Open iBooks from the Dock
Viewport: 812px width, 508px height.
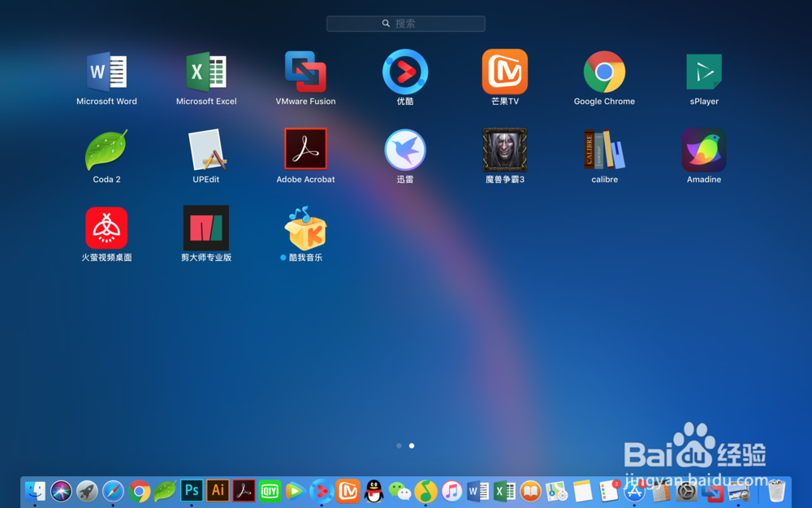pyautogui.click(x=530, y=490)
